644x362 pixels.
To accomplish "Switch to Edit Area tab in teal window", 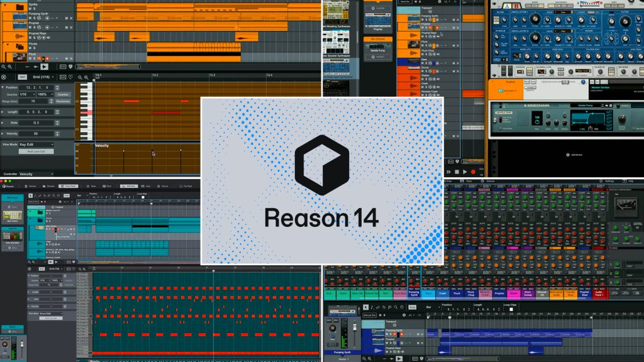I will pos(129,186).
